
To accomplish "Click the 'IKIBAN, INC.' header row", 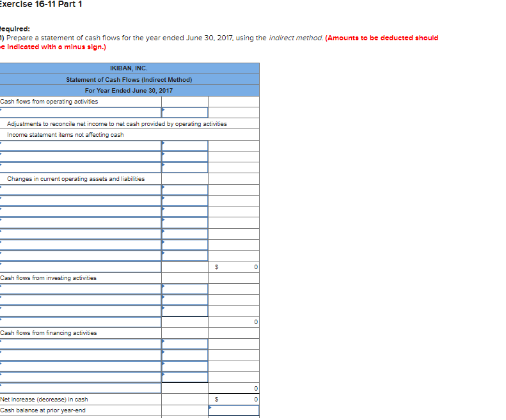I will tap(129, 68).
